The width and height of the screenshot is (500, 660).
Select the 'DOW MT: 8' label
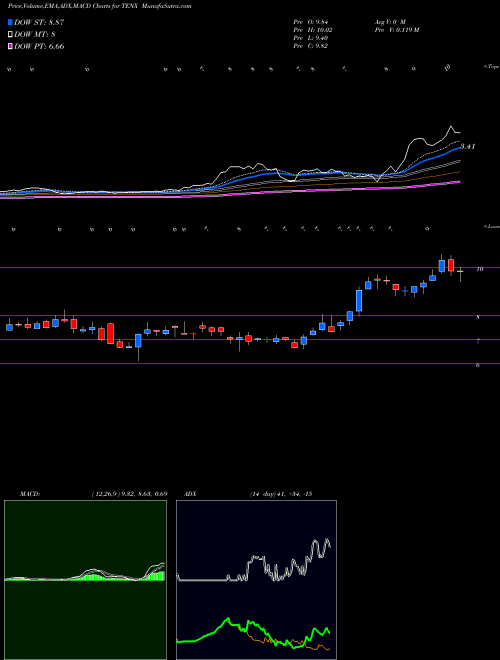[x=35, y=35]
